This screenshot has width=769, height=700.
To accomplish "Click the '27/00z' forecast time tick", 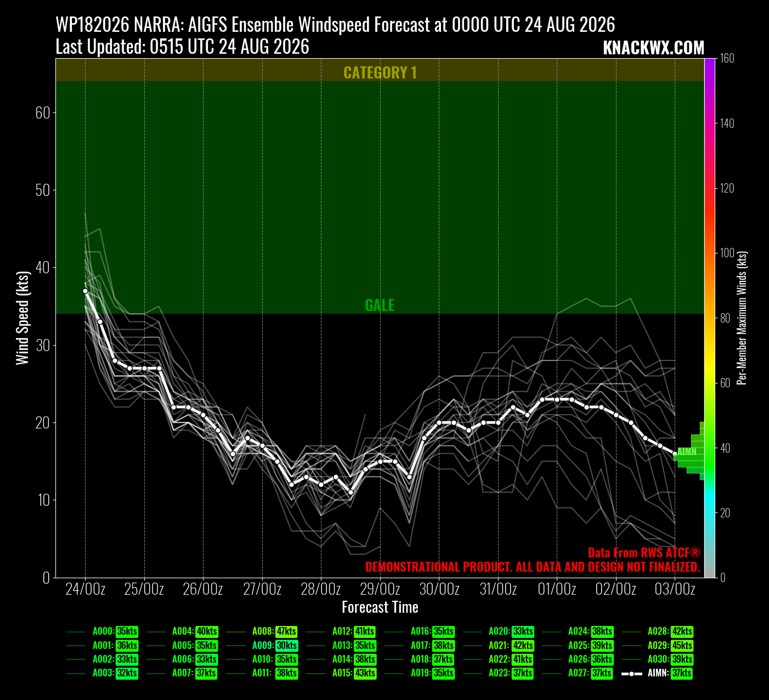I will [x=262, y=590].
